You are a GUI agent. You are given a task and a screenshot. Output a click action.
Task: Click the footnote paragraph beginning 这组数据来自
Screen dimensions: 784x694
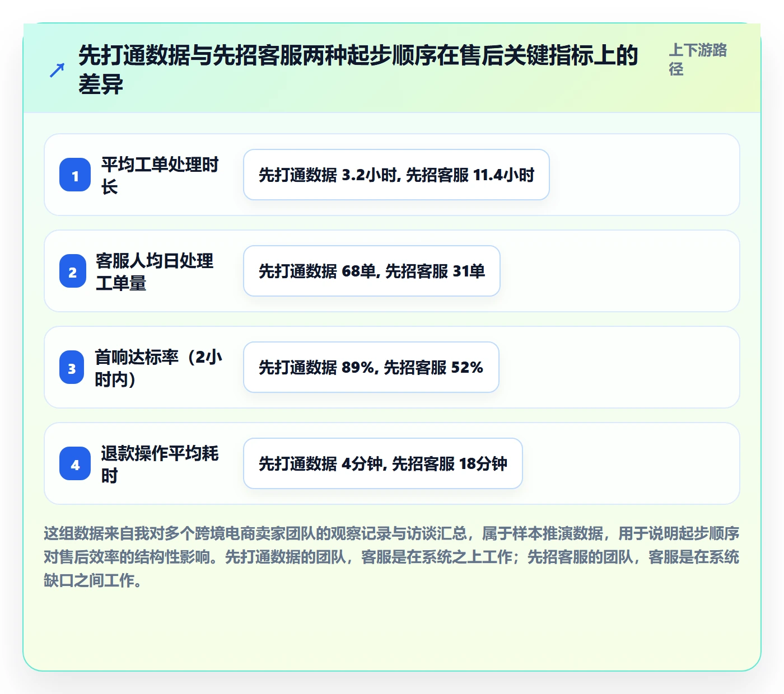click(391, 557)
